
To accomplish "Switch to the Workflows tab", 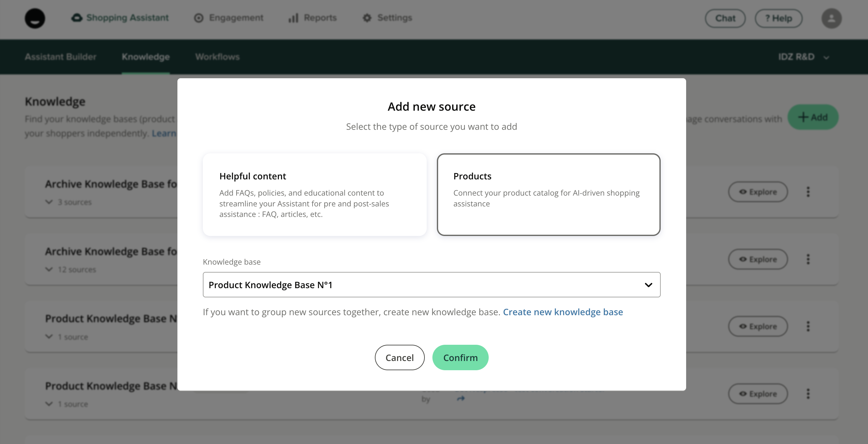I will 217,57.
